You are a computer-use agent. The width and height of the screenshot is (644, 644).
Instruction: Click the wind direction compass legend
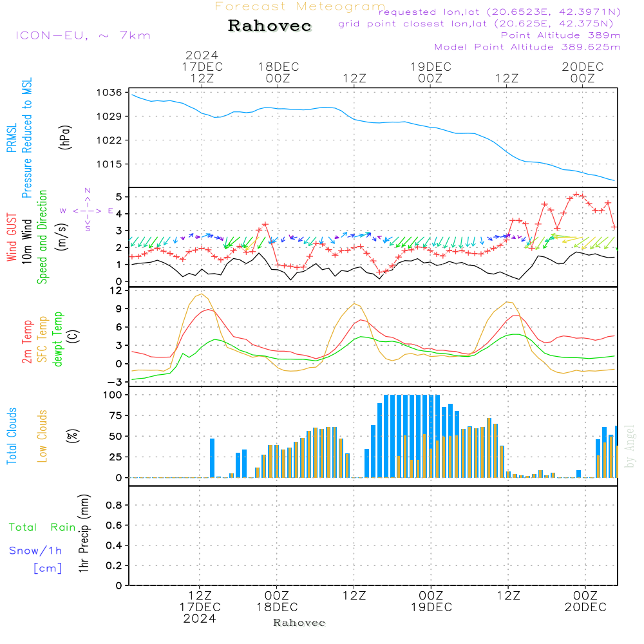click(87, 211)
